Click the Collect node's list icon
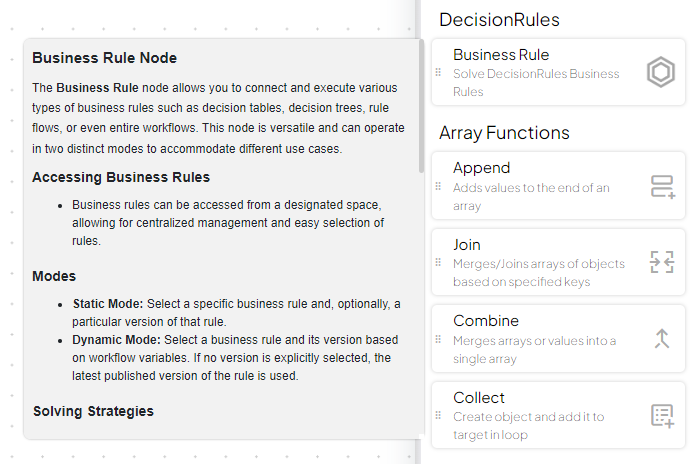The width and height of the screenshot is (693, 464). (x=662, y=416)
